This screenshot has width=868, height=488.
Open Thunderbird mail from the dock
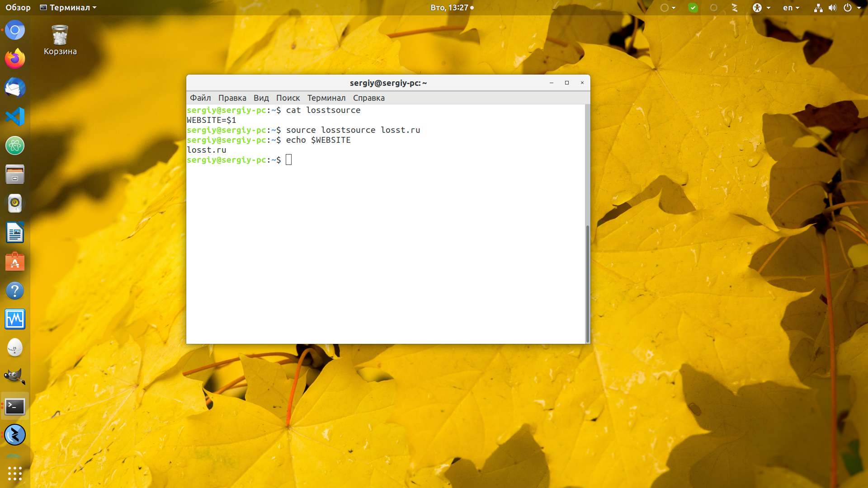click(x=15, y=88)
